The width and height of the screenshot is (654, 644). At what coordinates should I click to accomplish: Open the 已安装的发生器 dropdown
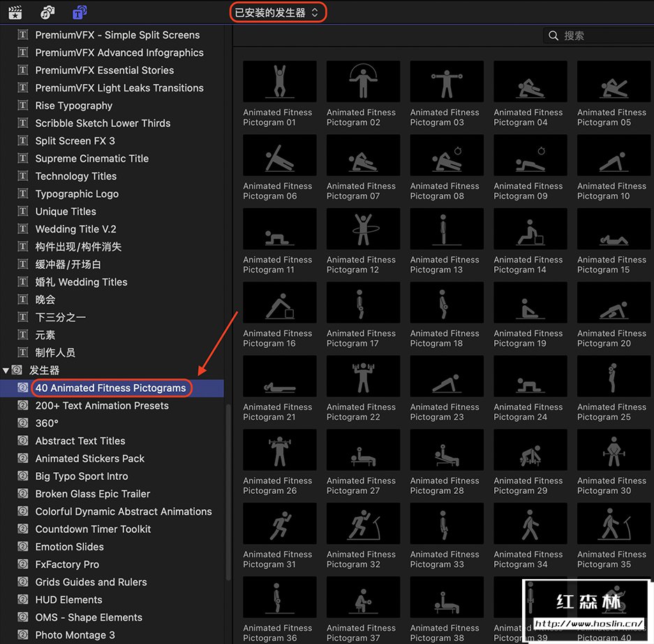coord(277,13)
